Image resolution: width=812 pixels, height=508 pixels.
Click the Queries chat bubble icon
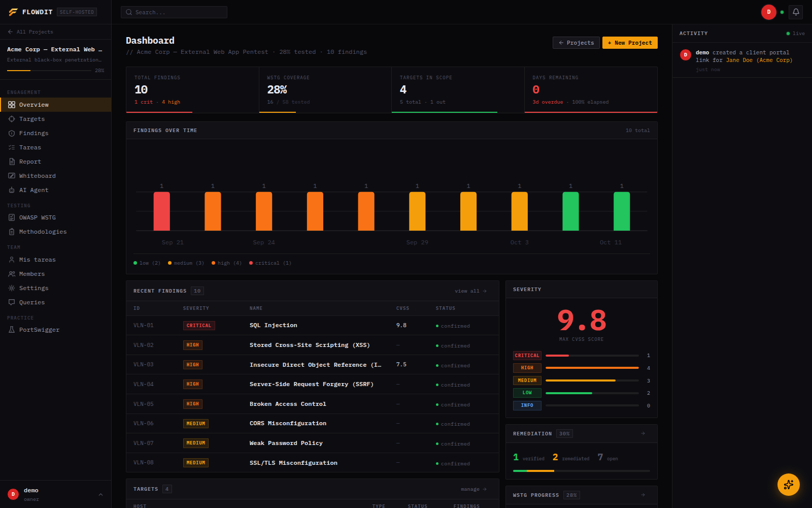pos(12,302)
